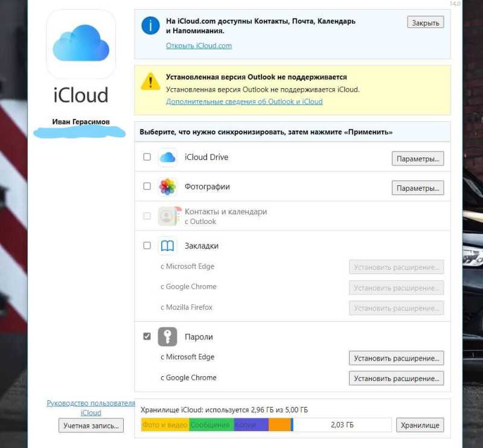Click the purple Копии storage segment
The width and height of the screenshot is (483, 448).
(x=251, y=424)
